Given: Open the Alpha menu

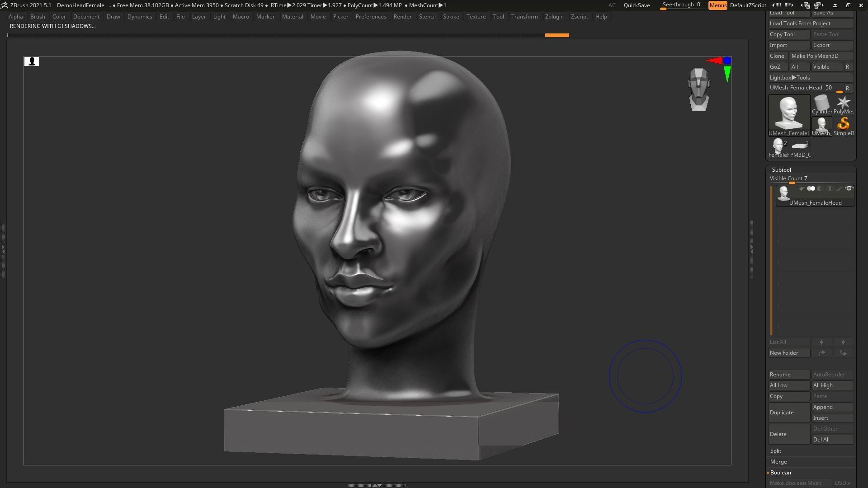Looking at the screenshot, I should (16, 17).
